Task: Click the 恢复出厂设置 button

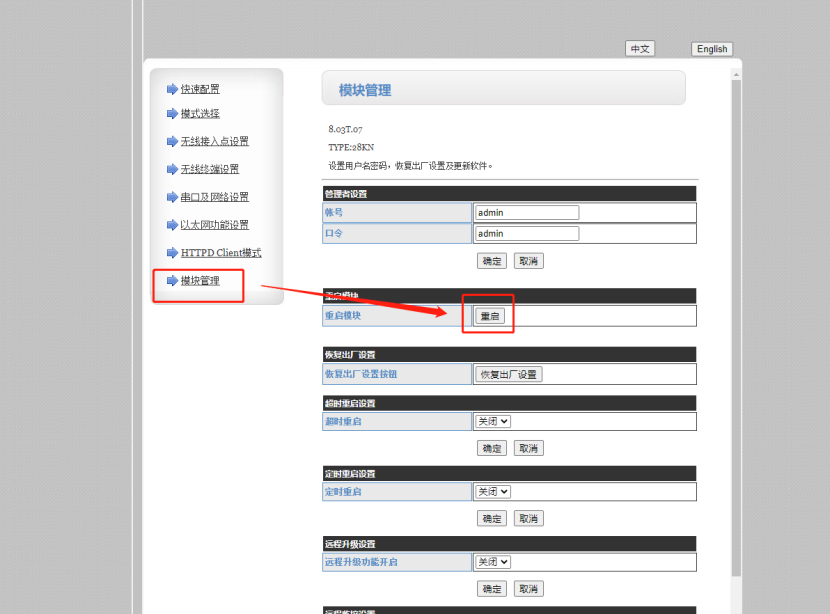Action: pyautogui.click(x=508, y=374)
